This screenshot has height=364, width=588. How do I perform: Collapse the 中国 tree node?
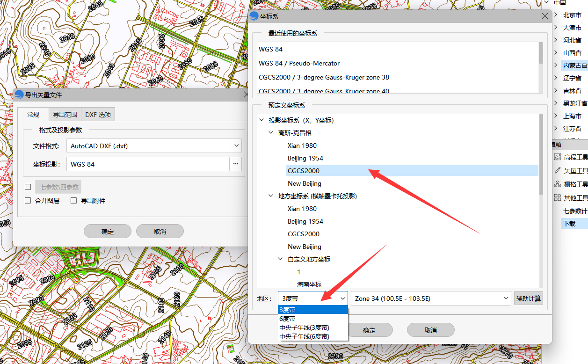(x=546, y=2)
